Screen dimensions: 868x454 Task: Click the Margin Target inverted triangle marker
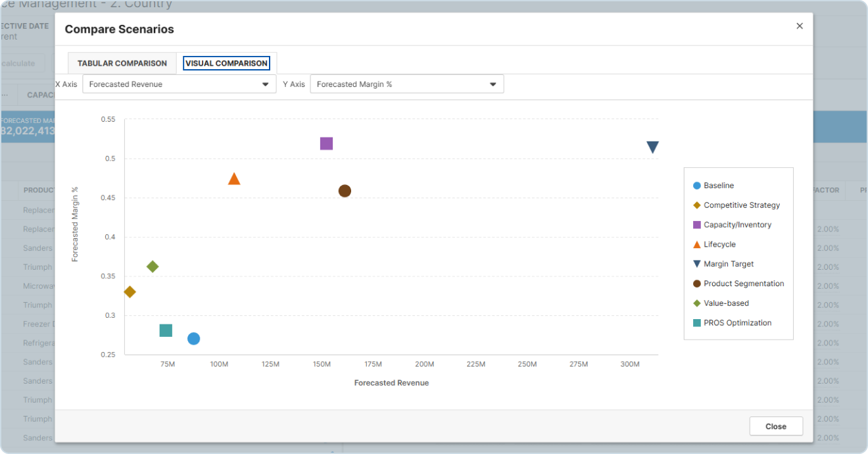point(652,147)
